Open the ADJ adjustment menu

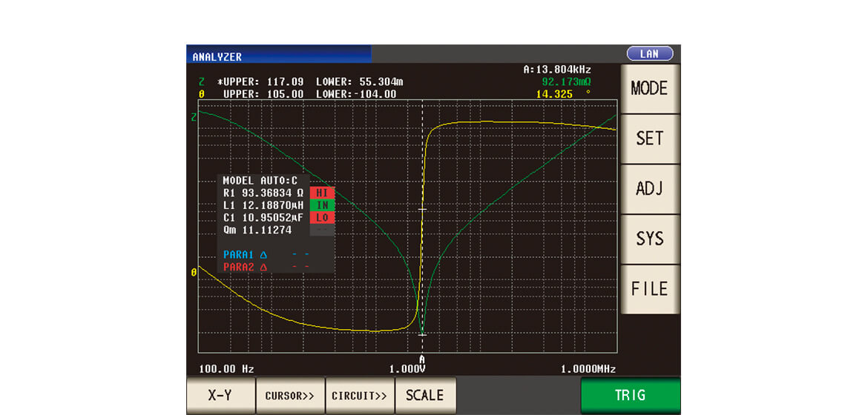[649, 189]
